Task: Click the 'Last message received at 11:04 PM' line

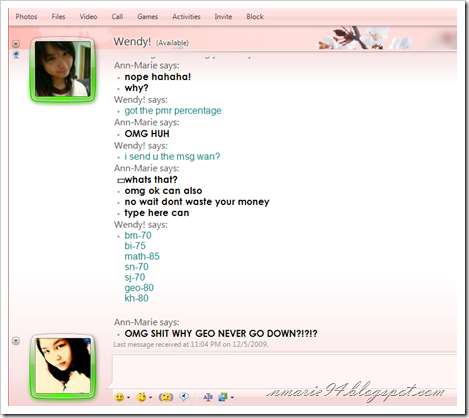Action: tap(191, 344)
